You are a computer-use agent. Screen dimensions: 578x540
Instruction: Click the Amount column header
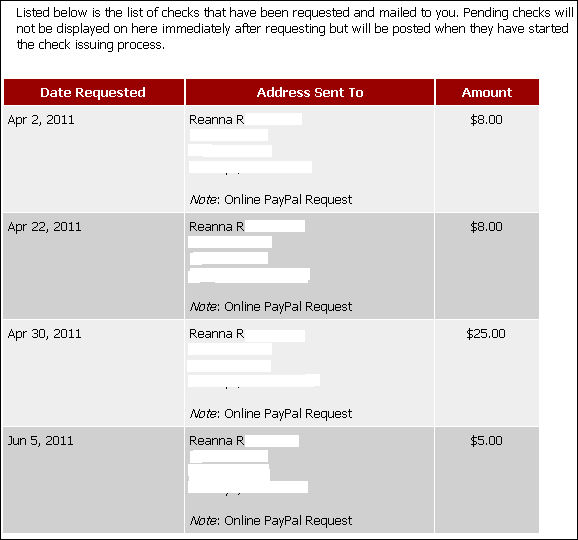tap(487, 92)
